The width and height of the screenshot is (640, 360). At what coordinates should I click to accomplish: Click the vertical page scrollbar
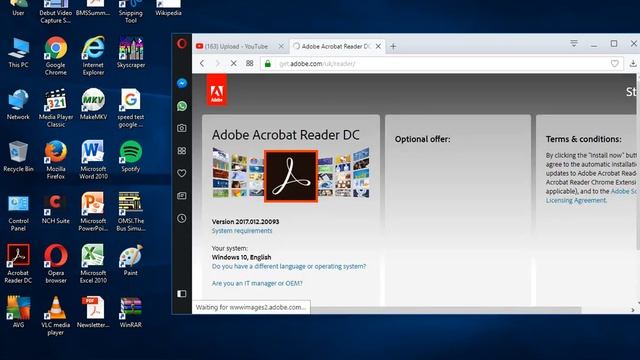(x=638, y=162)
